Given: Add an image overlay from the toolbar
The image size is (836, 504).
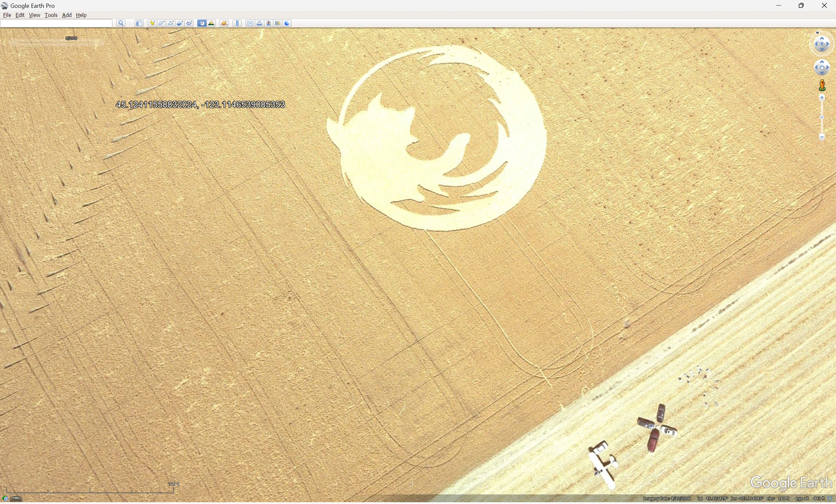Looking at the screenshot, I should click(x=180, y=23).
